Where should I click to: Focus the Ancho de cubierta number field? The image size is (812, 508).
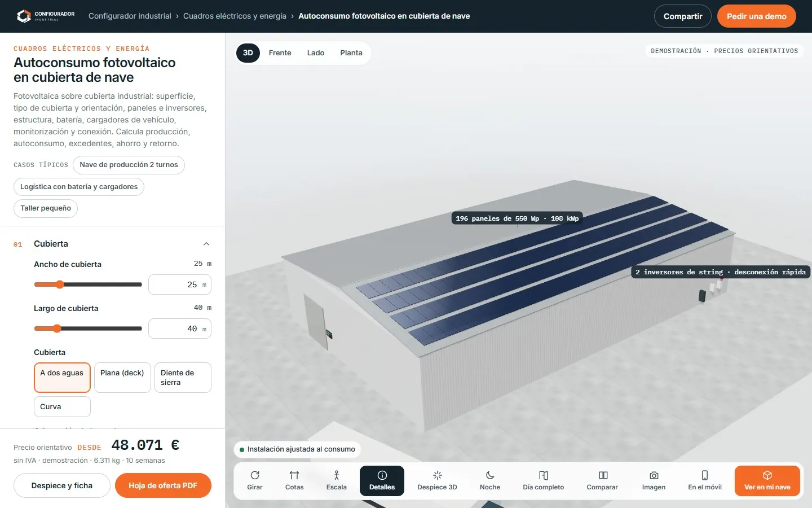coord(180,284)
